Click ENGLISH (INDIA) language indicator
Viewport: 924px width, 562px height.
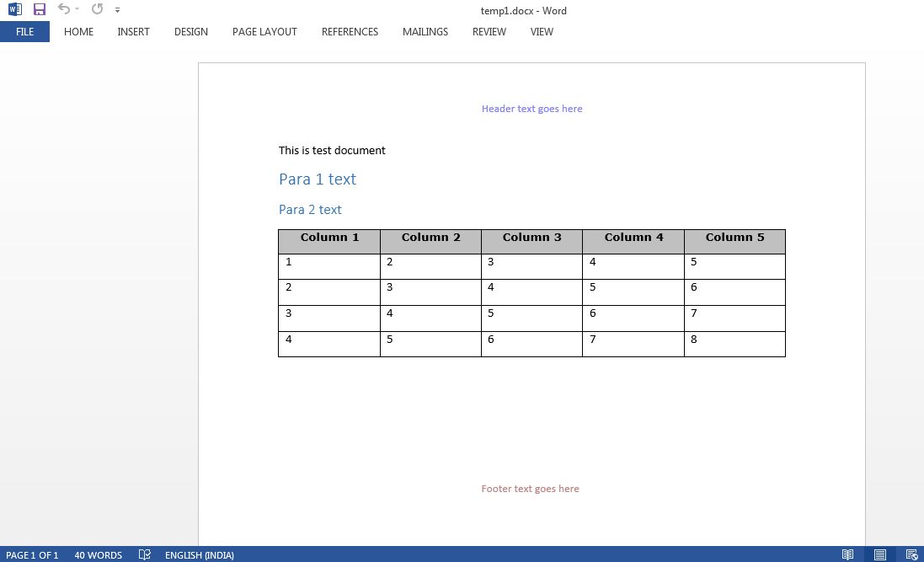coord(199,555)
